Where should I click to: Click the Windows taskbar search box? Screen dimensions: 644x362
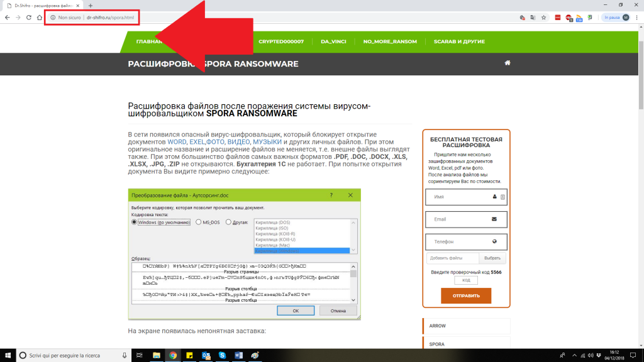tap(74, 356)
